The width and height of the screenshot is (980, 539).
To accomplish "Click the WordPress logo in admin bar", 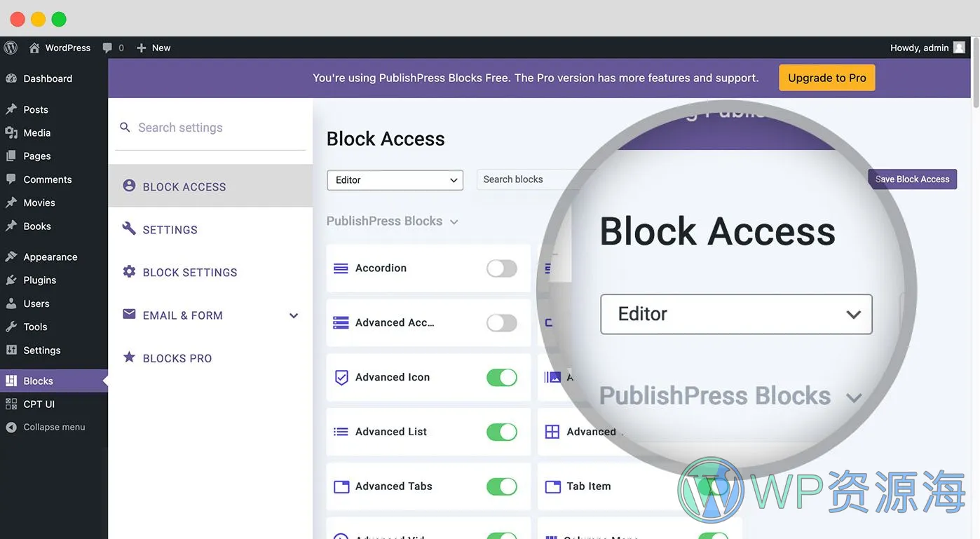I will tap(11, 48).
